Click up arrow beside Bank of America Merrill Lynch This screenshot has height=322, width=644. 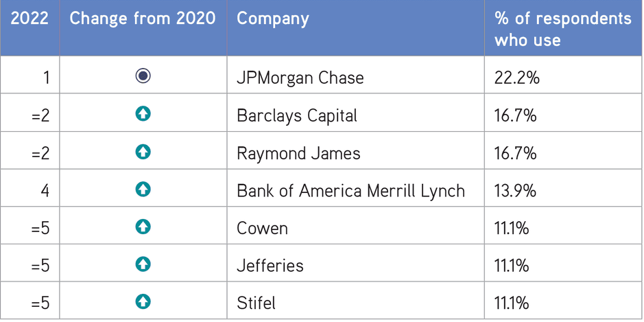pos(143,189)
